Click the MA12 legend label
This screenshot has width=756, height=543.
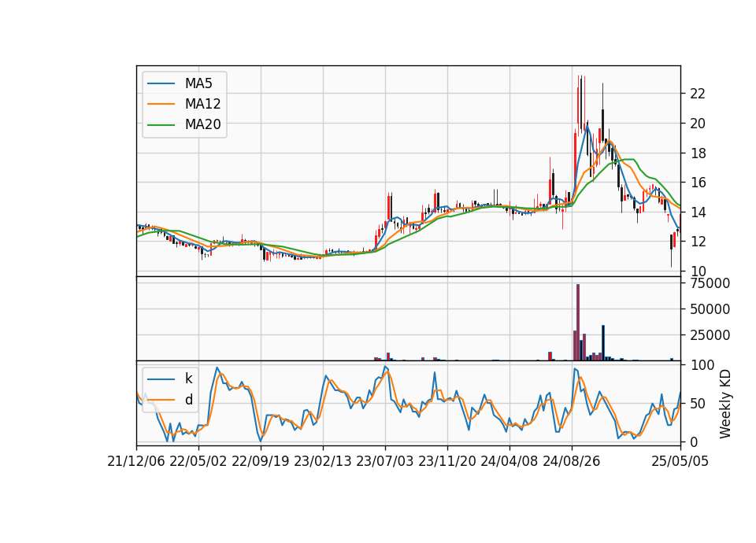[x=202, y=104]
